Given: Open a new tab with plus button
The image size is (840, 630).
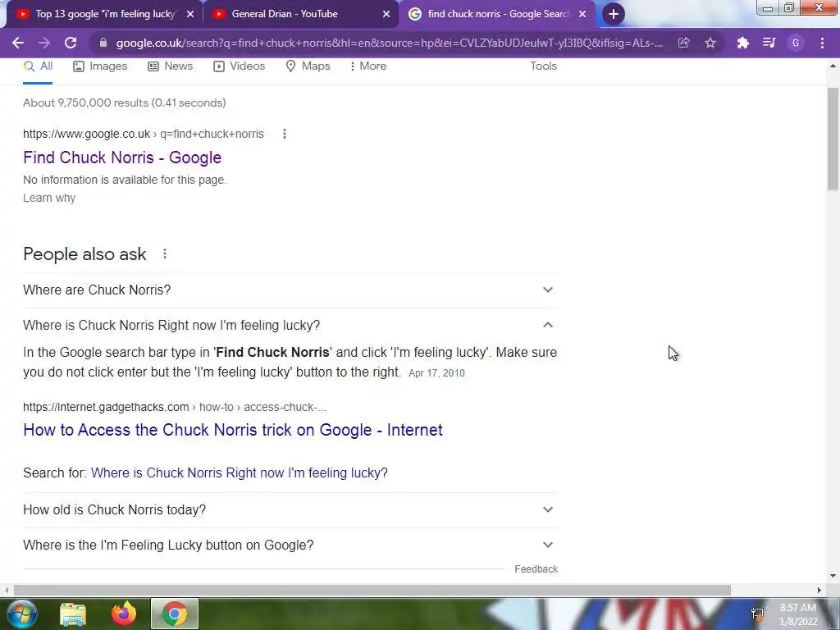Looking at the screenshot, I should [x=614, y=14].
